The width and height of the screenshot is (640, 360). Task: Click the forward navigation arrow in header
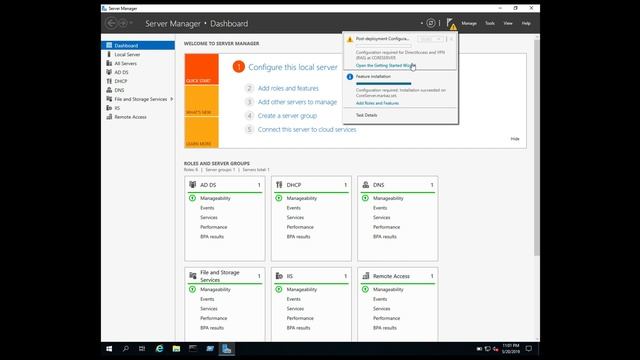[123, 23]
